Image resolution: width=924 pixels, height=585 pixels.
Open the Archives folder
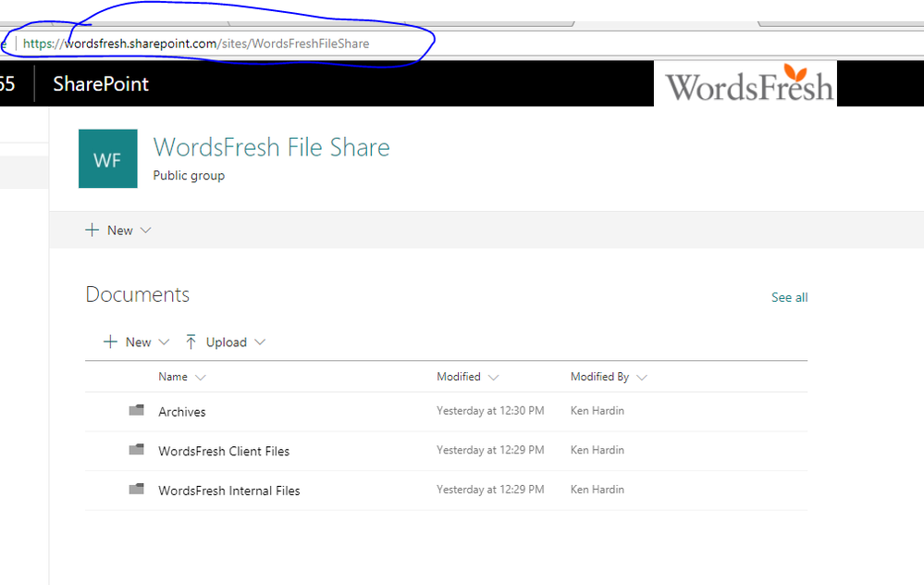[x=182, y=412]
